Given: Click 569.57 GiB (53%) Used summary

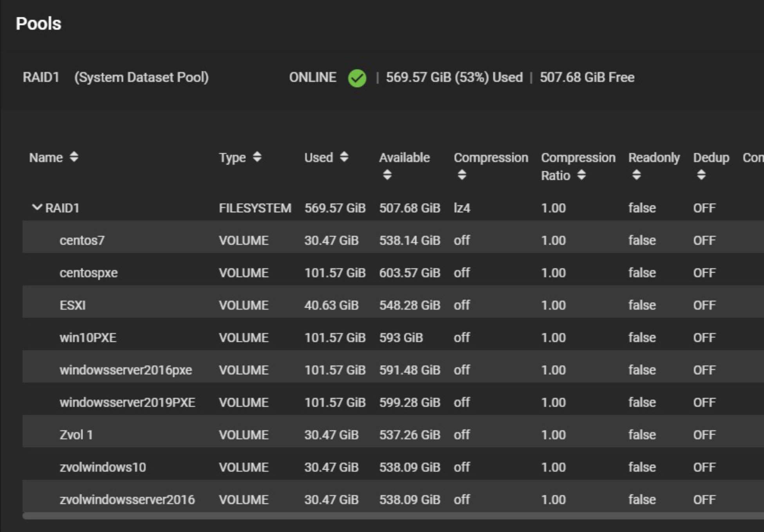Looking at the screenshot, I should (454, 78).
